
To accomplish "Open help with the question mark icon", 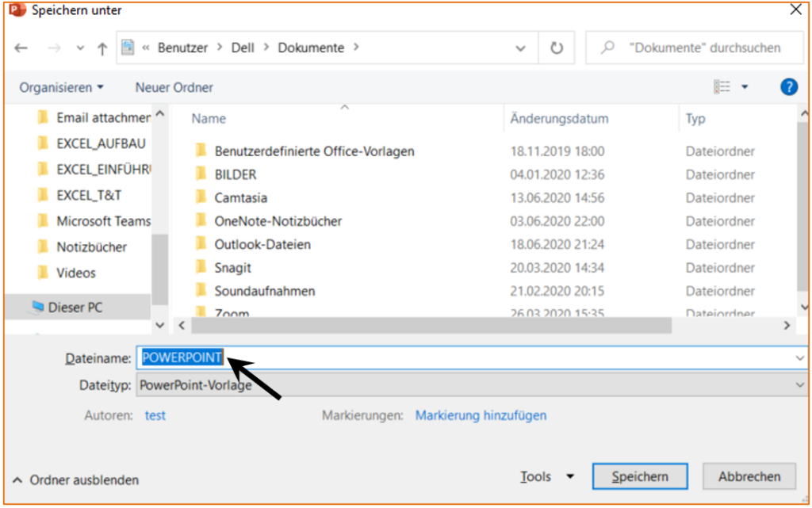I will tap(789, 86).
